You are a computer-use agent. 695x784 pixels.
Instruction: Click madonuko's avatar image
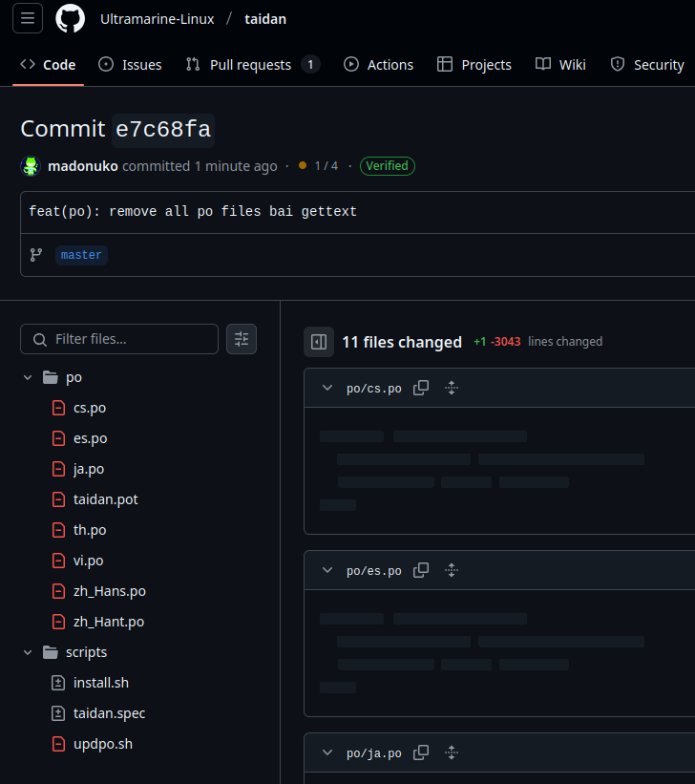(x=31, y=166)
